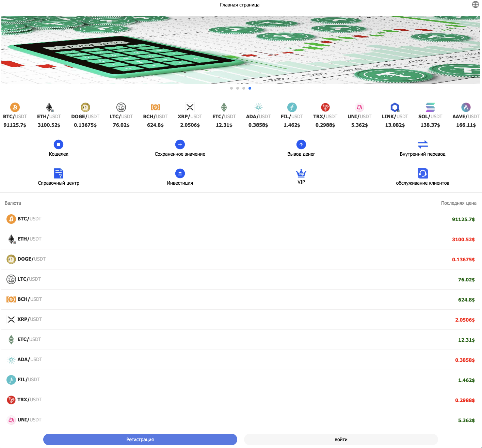Click the BCH icon in ticker strip
482x448 pixels.
156,107
